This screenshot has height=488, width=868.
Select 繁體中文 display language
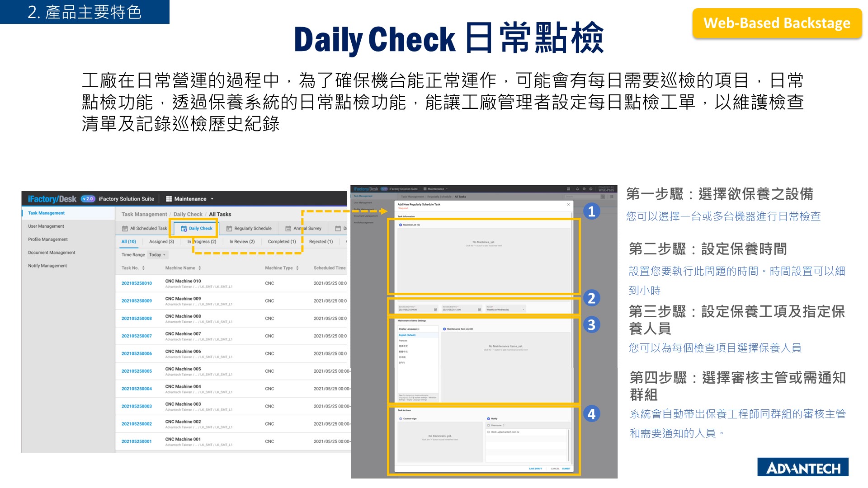tap(403, 352)
